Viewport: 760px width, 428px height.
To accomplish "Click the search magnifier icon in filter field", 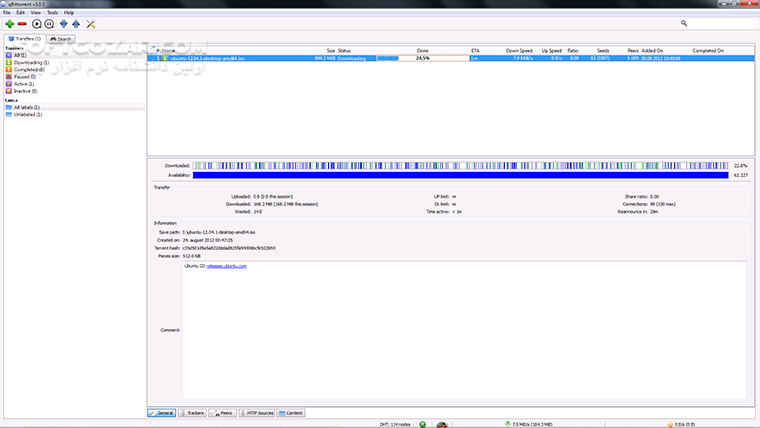I will [684, 23].
